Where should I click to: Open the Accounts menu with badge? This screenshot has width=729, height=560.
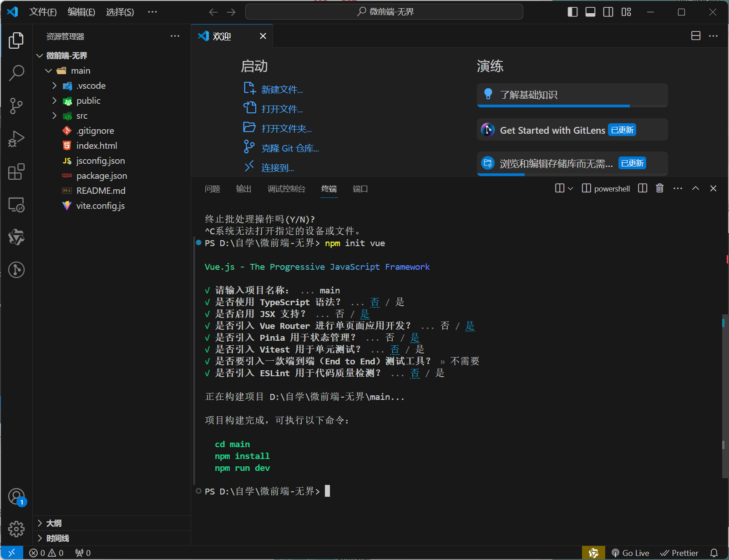coord(16,496)
